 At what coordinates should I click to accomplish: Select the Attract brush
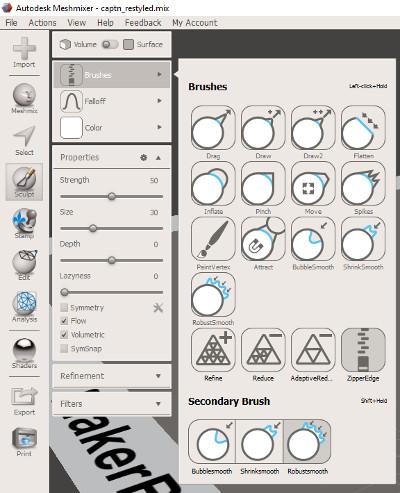[x=263, y=239]
